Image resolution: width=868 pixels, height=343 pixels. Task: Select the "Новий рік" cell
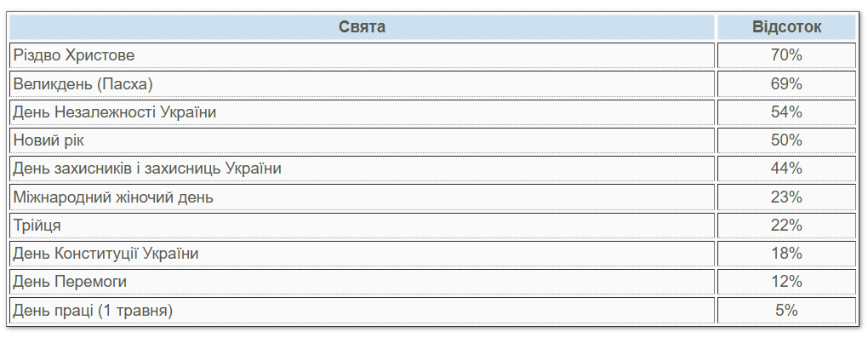pyautogui.click(x=49, y=140)
